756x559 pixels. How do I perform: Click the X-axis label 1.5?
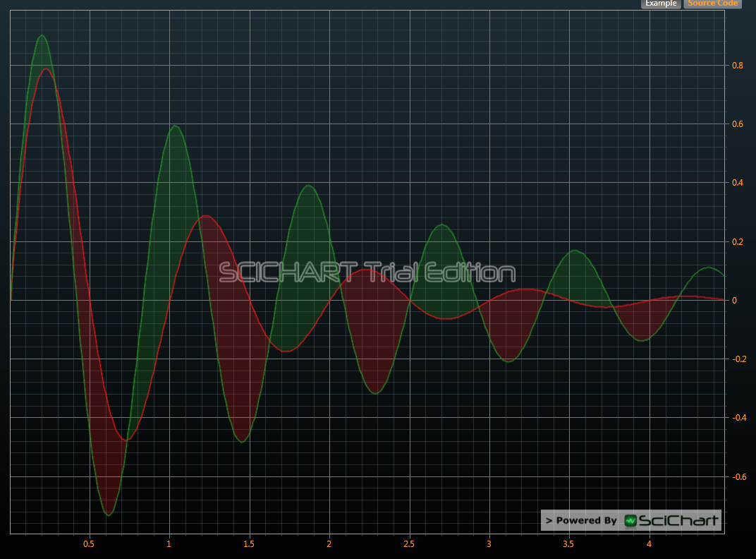tap(249, 544)
